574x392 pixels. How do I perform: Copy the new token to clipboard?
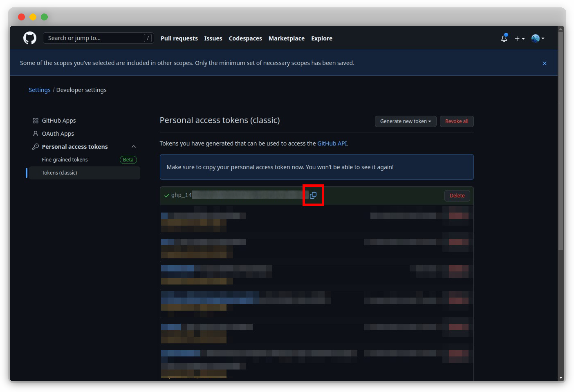(313, 195)
